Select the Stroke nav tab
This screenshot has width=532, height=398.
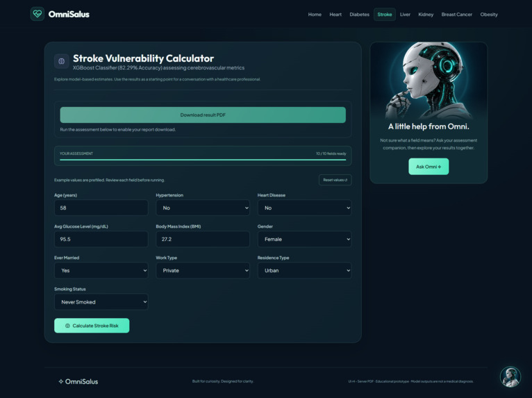[x=384, y=15]
